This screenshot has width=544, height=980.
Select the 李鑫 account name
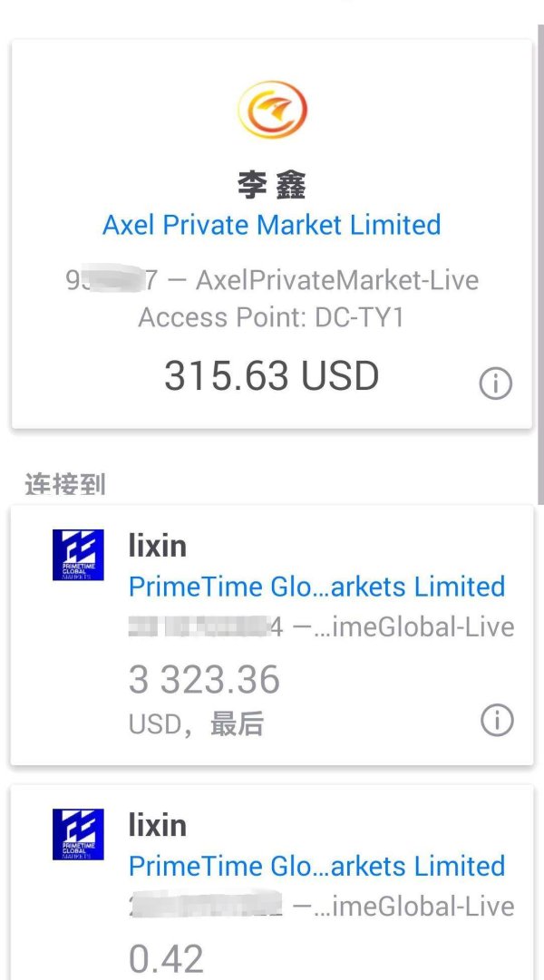tap(272, 185)
